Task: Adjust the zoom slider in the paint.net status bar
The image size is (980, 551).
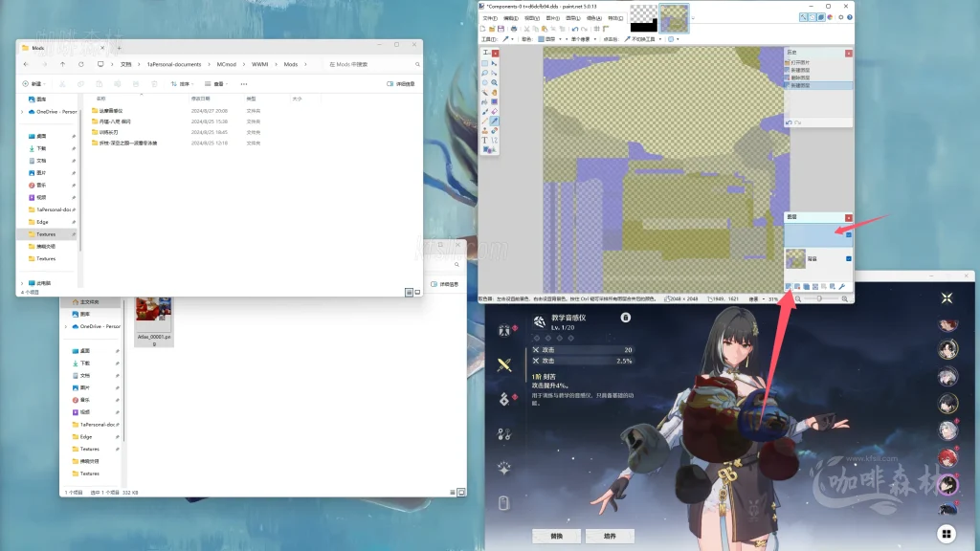Action: [818, 297]
